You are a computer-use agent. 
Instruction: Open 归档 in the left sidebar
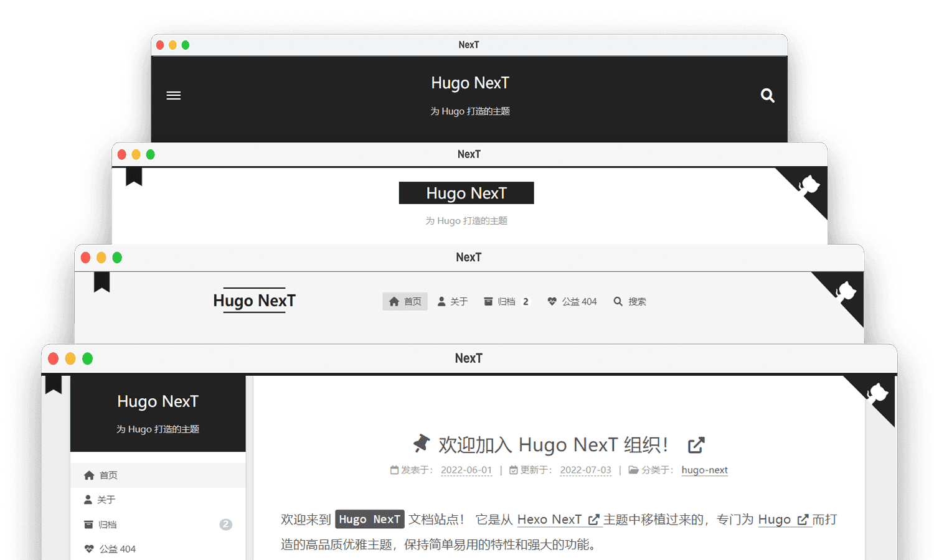point(108,525)
